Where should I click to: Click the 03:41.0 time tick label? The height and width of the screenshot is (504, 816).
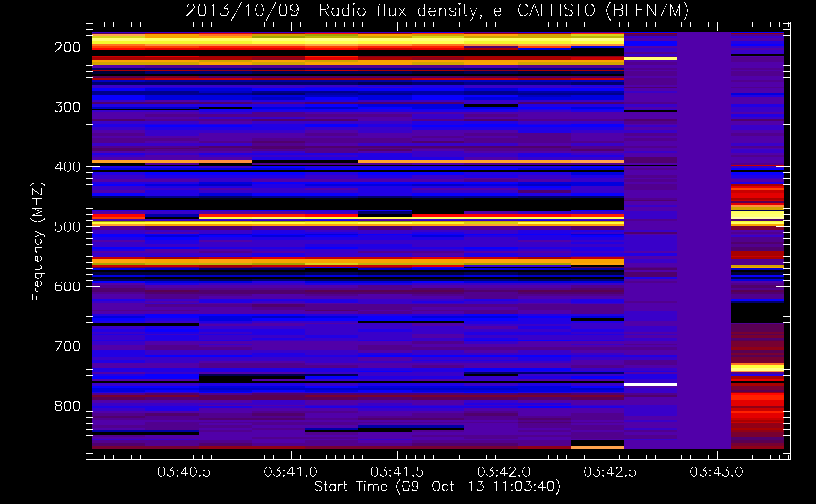(x=290, y=472)
